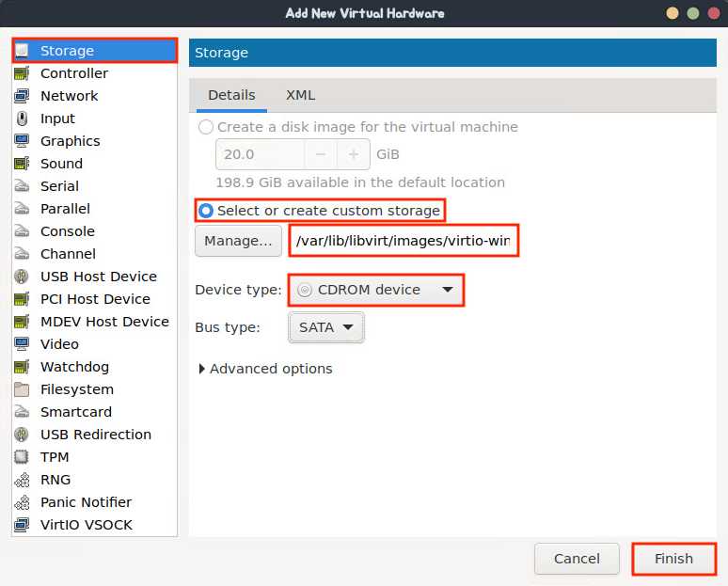This screenshot has width=728, height=586.
Task: Select the custom storage radio button
Action: click(x=206, y=211)
